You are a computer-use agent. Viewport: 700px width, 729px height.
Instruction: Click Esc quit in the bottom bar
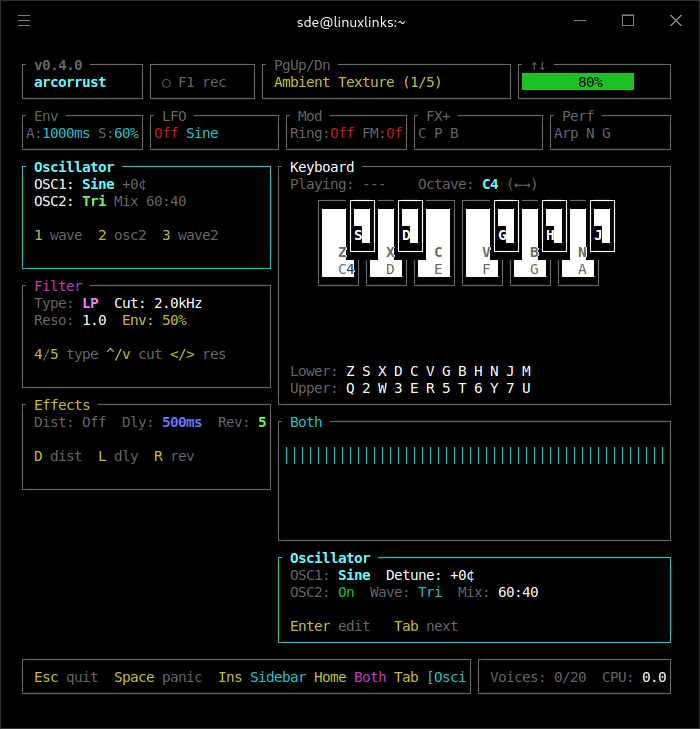[x=66, y=677]
